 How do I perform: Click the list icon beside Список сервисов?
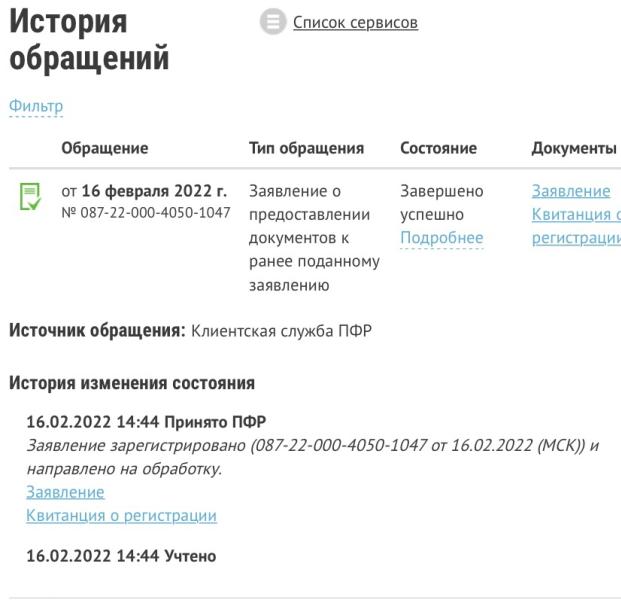273,21
